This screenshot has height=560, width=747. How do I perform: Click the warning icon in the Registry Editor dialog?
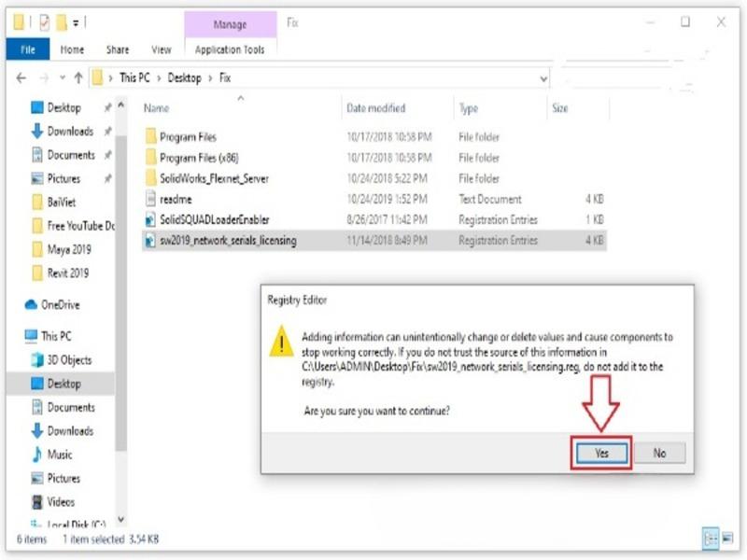pos(282,342)
